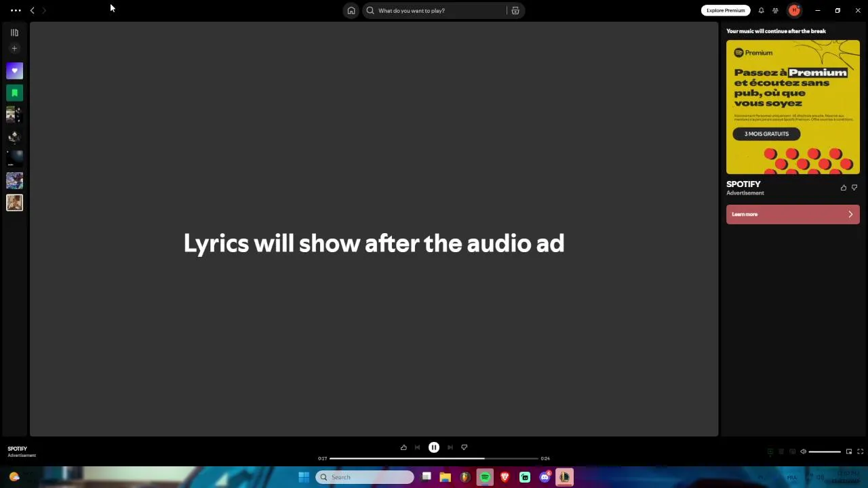
Task: Enter full screen mode icon
Action: [860, 451]
